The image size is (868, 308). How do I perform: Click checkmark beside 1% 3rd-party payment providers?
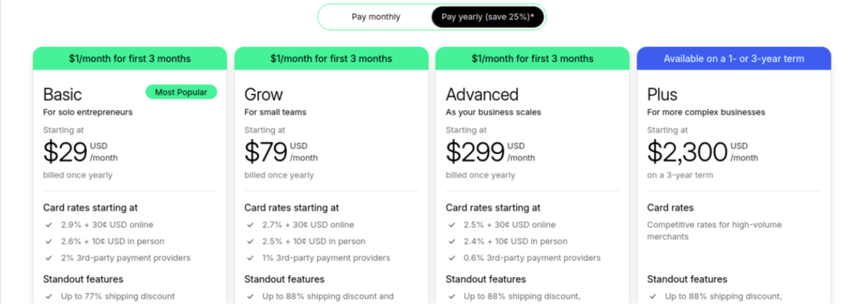(250, 258)
